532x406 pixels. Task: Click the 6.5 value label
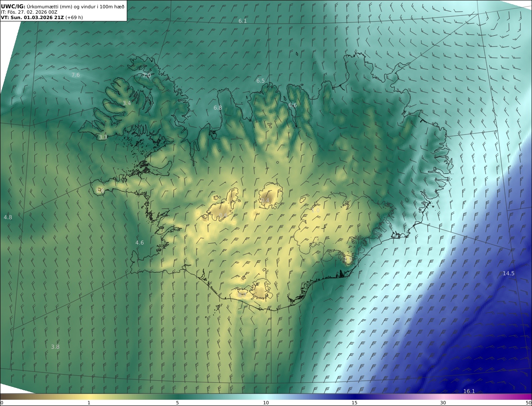click(261, 81)
